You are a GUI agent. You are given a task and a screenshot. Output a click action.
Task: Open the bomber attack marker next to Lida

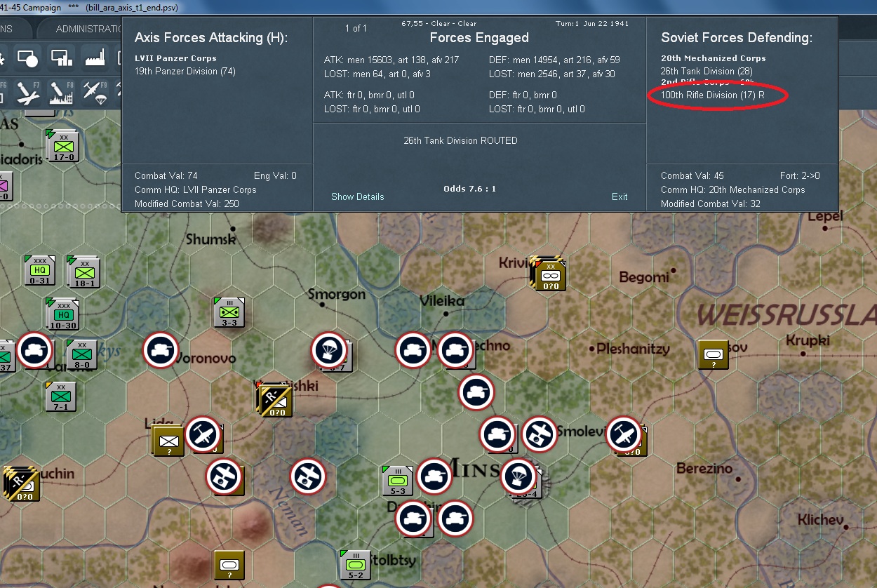pos(203,435)
